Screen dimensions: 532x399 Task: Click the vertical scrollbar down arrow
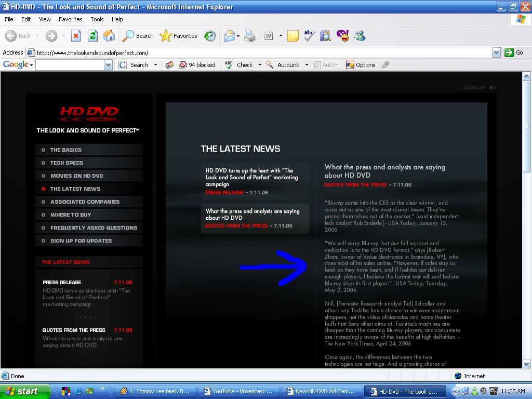pyautogui.click(x=527, y=364)
